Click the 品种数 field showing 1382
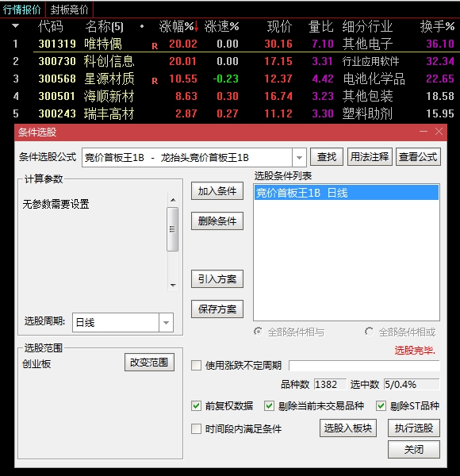This screenshot has width=460, height=476. (x=330, y=385)
